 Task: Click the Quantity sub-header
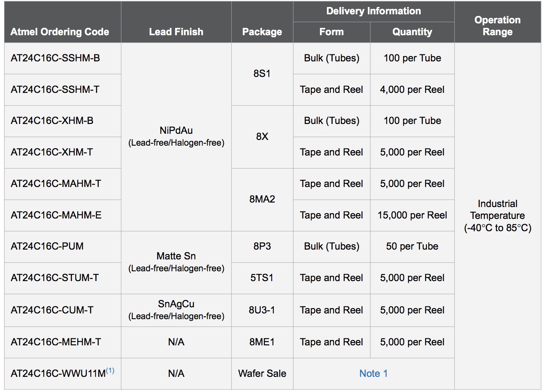coord(412,32)
